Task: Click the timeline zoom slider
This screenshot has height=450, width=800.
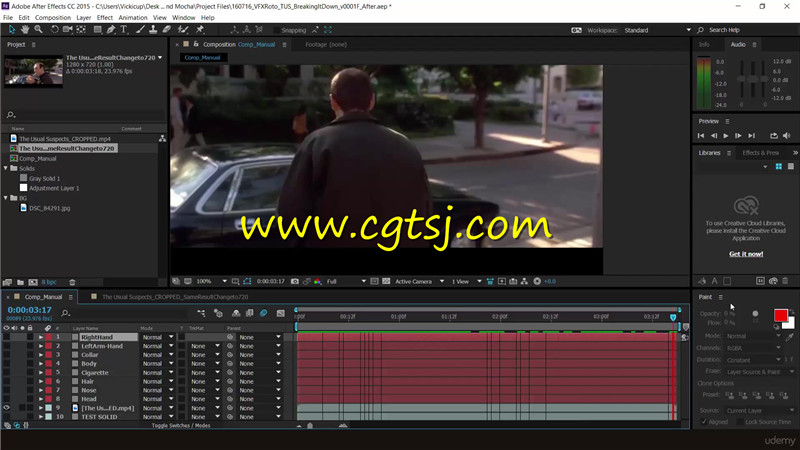Action: [310, 426]
